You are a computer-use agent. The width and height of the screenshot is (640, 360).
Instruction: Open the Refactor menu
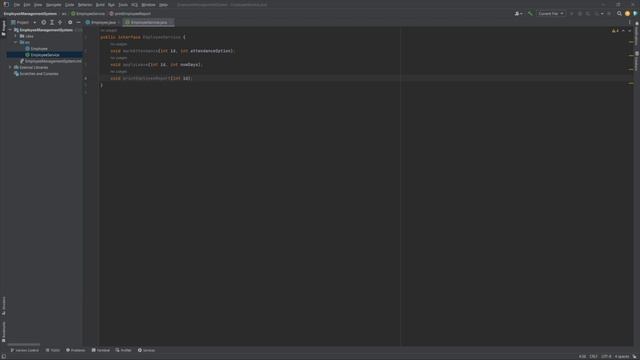click(85, 4)
